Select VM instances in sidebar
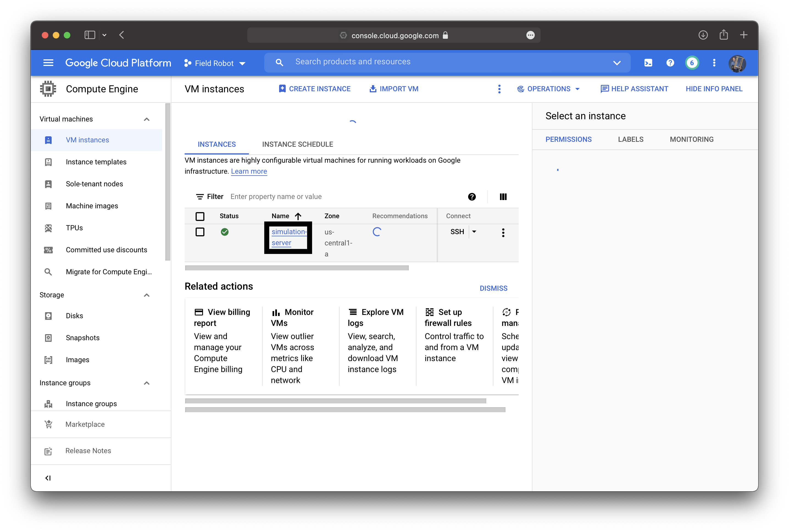This screenshot has width=789, height=532. pos(97,140)
